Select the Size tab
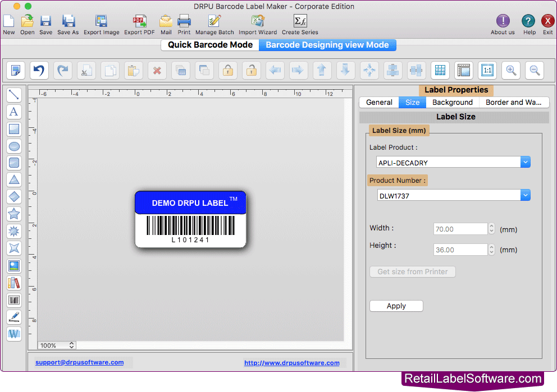The image size is (557, 392). 413,103
